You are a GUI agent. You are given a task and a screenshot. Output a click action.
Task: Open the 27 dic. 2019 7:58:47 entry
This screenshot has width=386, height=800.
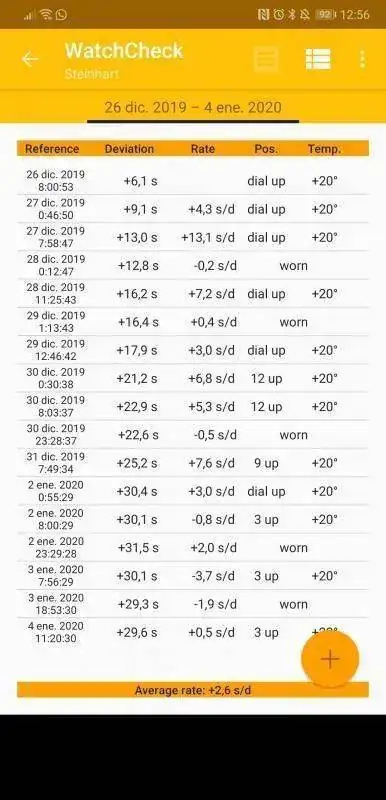coord(193,237)
